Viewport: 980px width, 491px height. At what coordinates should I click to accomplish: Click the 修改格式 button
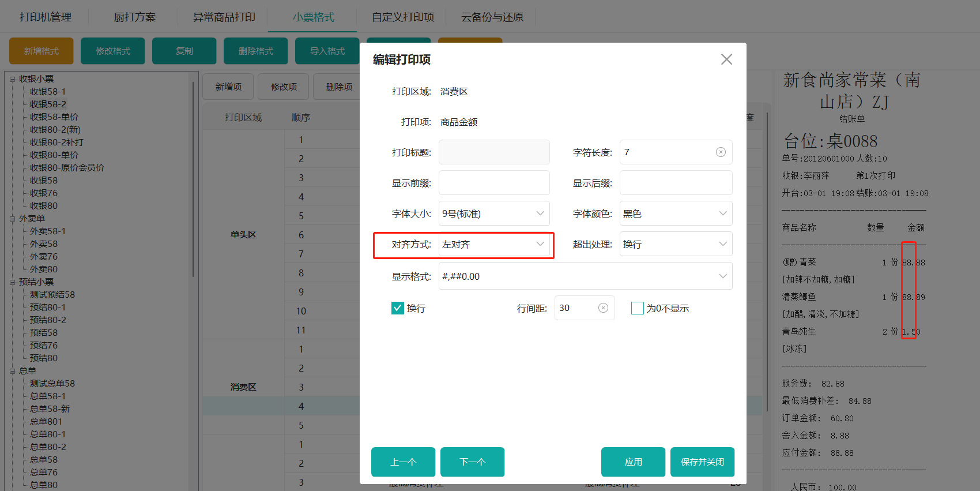pos(113,51)
